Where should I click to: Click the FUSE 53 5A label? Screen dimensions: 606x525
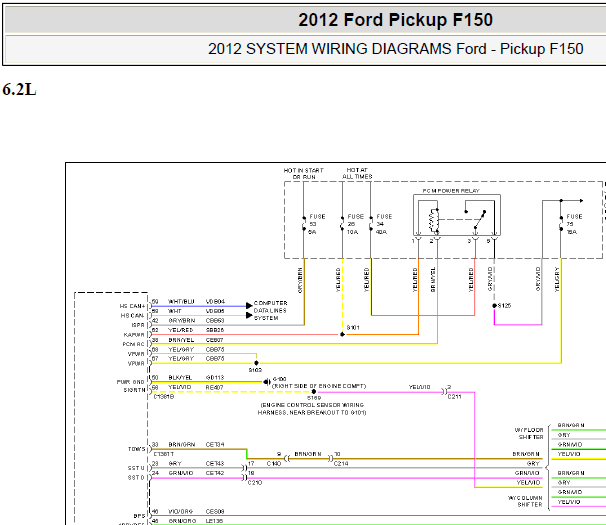tap(317, 224)
